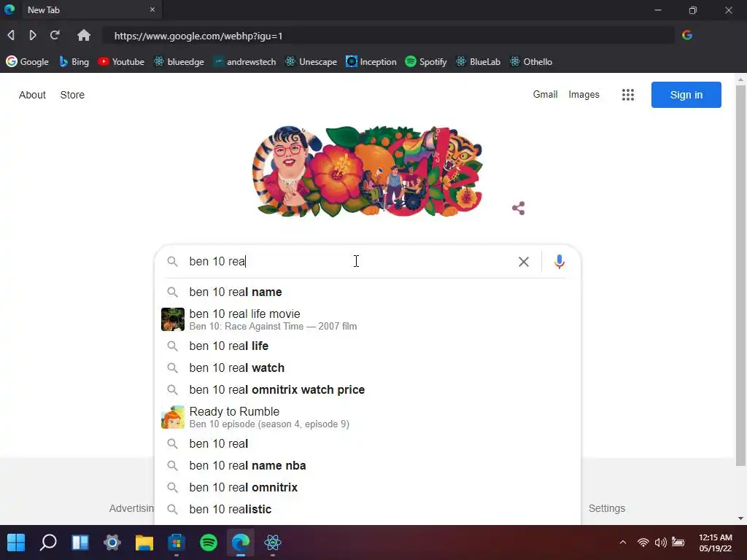
Task: Go back with the browser back arrow
Action: 11,35
